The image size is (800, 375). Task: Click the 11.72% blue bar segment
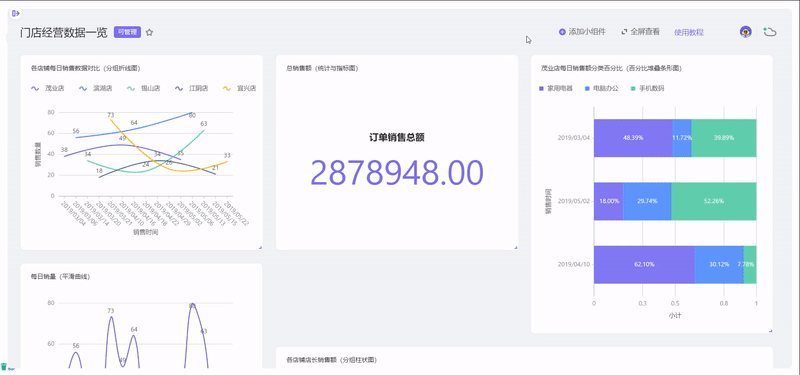tap(682, 138)
